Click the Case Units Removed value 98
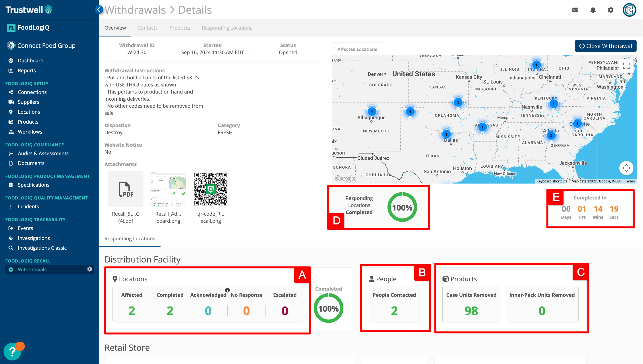Image resolution: width=643 pixels, height=364 pixels. pyautogui.click(x=471, y=311)
